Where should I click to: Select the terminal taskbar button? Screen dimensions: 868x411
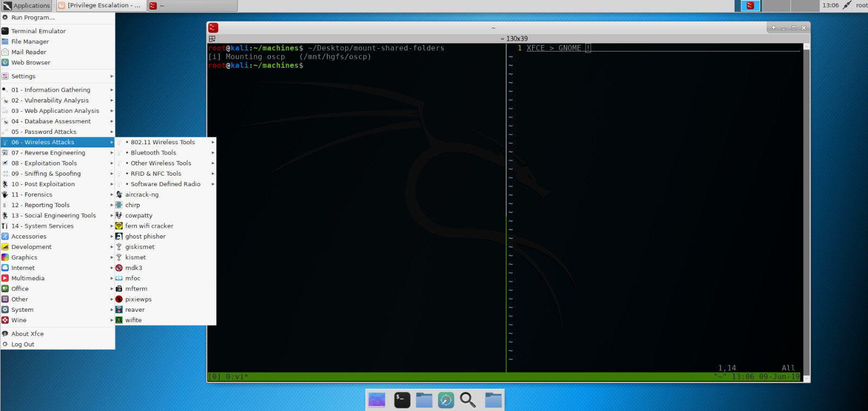point(192,5)
